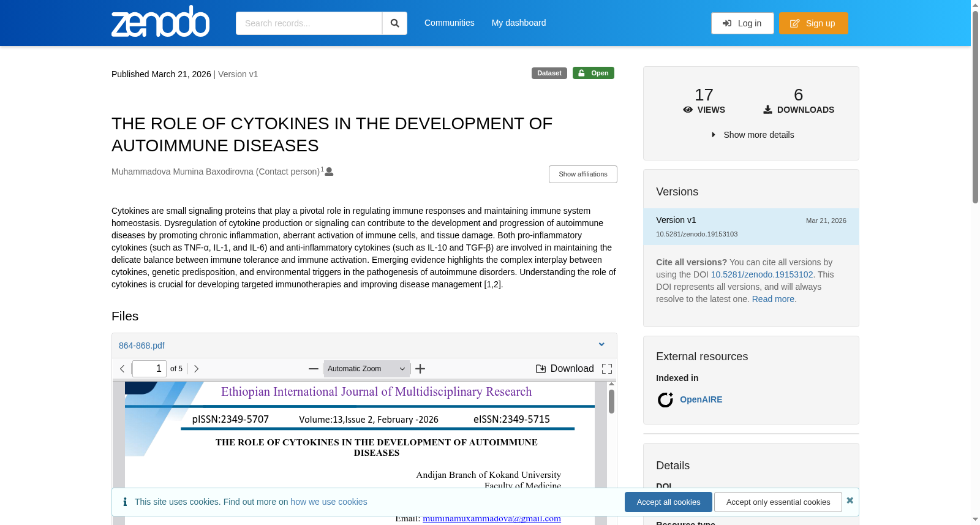Click Accept only essential cookies

click(778, 502)
